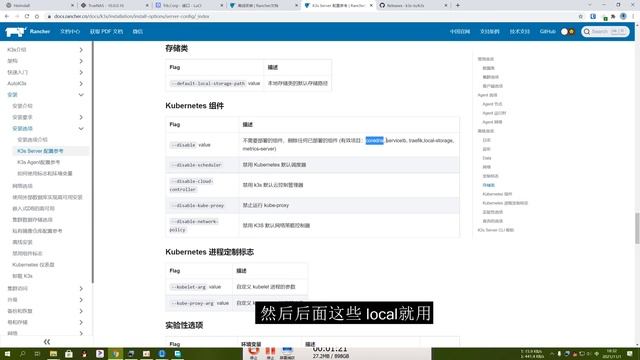Open 中国官网 in the top navigation
The width and height of the screenshot is (640, 360).
click(x=460, y=31)
